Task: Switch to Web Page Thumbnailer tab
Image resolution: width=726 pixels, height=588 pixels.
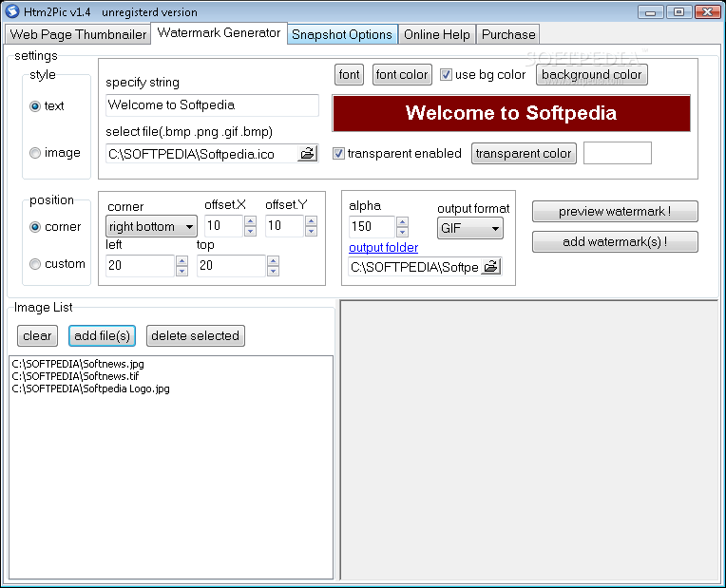Action: point(78,34)
